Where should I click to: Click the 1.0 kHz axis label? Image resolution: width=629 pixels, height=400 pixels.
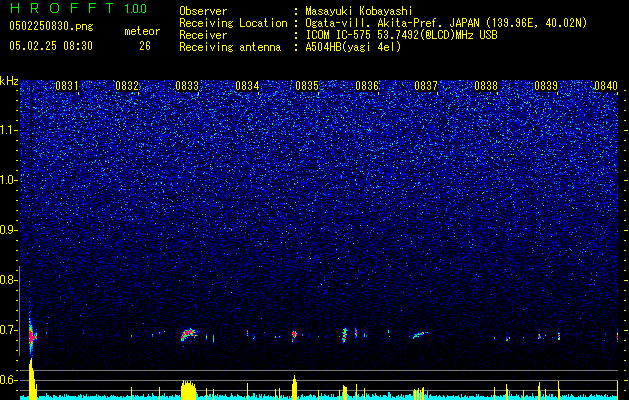pyautogui.click(x=9, y=180)
